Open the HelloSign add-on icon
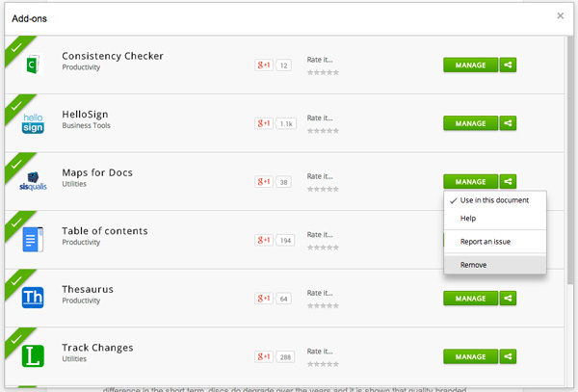 point(33,123)
